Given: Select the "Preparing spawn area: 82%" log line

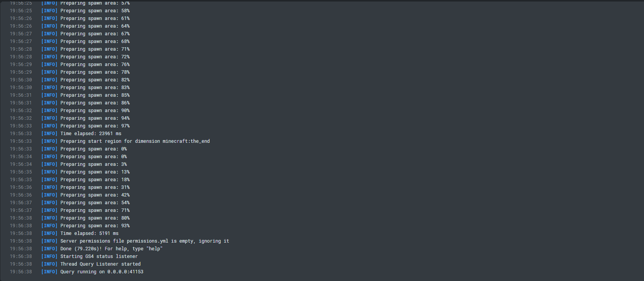Looking at the screenshot, I should pos(95,80).
